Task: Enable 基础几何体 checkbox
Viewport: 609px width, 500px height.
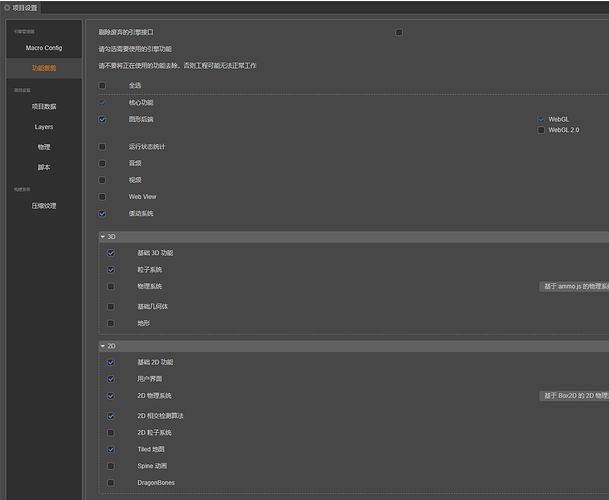Action: point(111,307)
